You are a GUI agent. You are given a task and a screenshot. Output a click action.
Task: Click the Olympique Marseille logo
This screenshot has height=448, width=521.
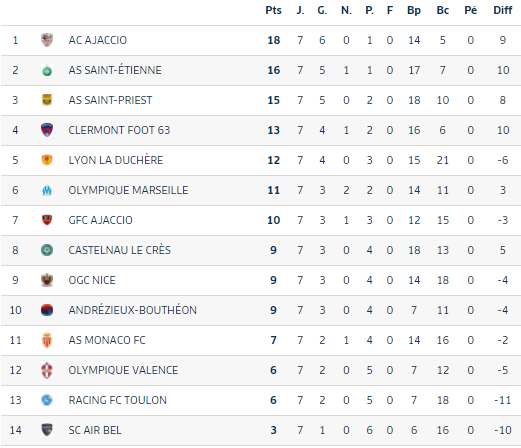[x=47, y=190]
